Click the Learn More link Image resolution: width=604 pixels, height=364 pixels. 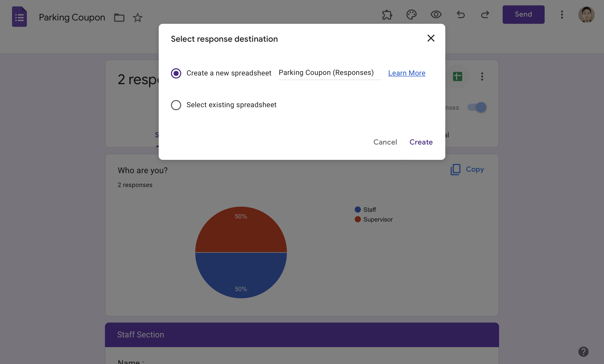406,73
